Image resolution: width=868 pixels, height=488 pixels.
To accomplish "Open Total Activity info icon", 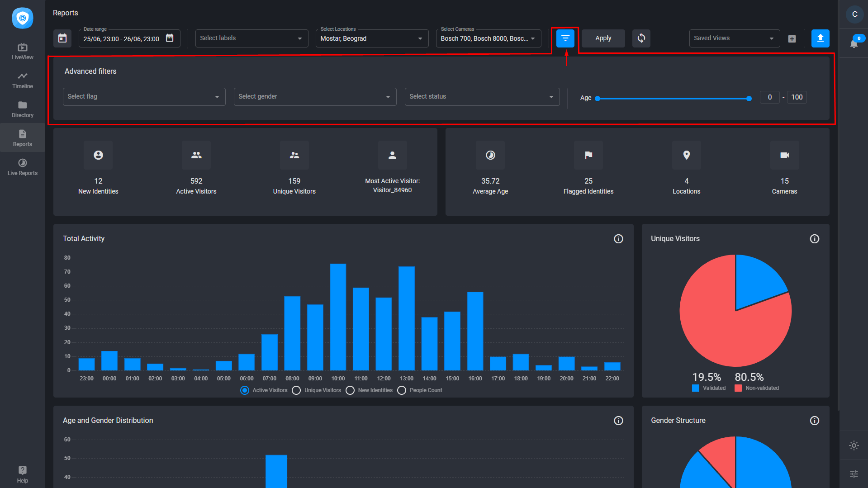I will (618, 239).
